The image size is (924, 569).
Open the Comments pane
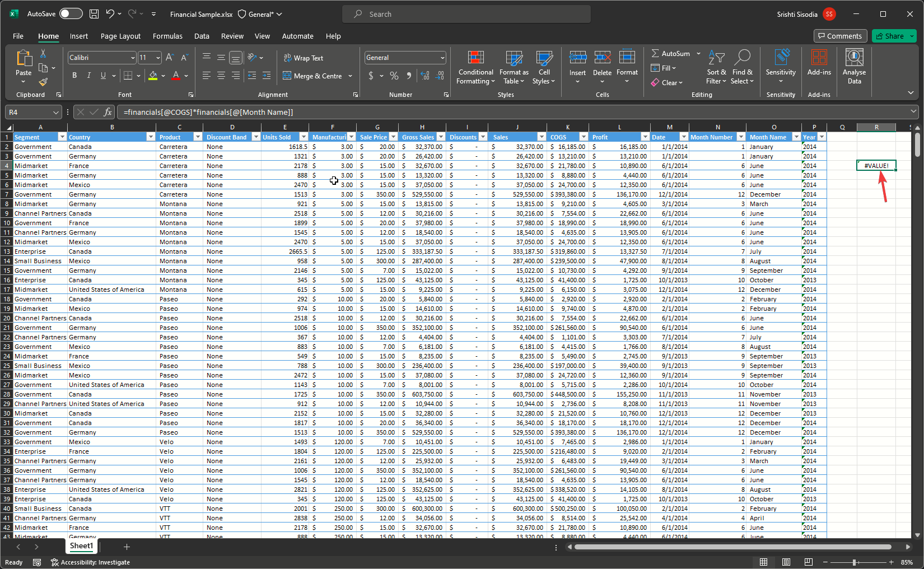840,36
